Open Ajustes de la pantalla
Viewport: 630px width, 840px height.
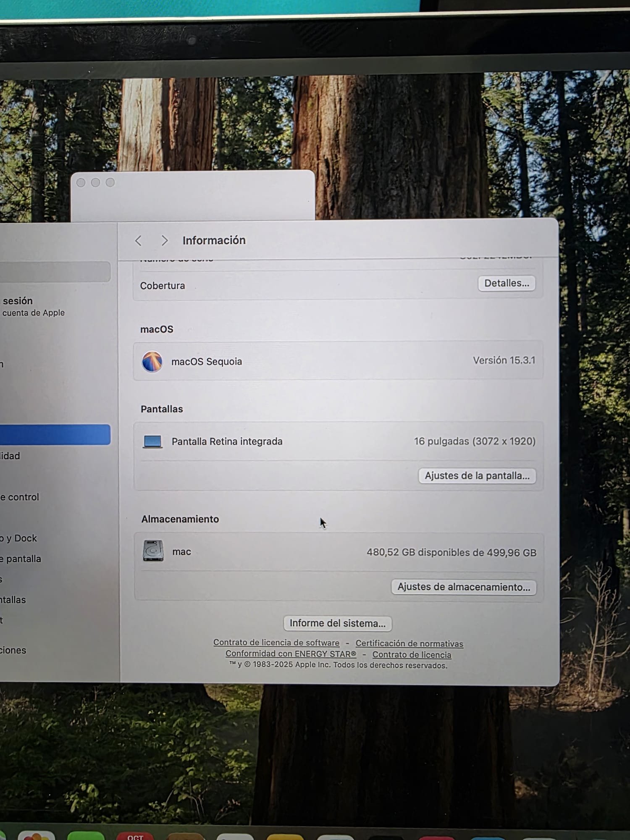click(x=477, y=476)
